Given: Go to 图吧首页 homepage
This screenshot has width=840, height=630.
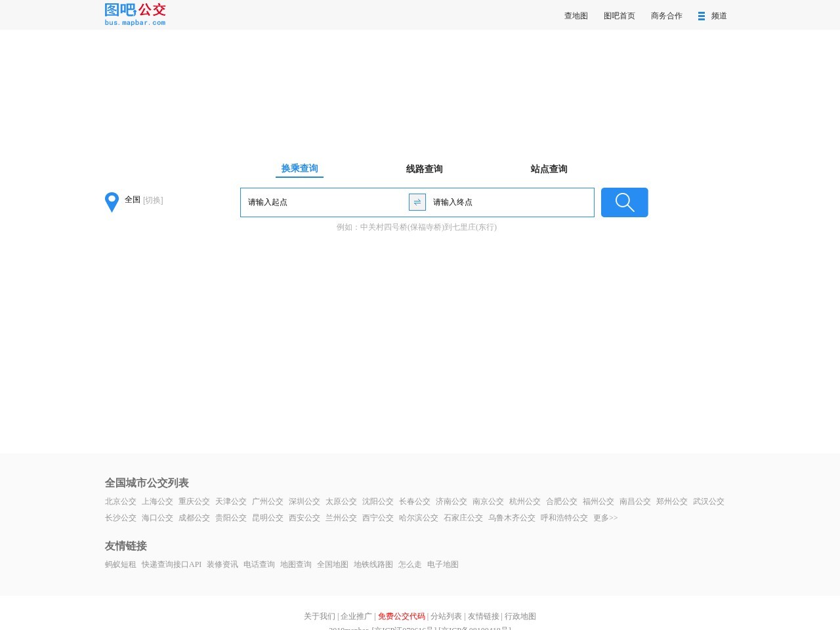Looking at the screenshot, I should coord(618,15).
